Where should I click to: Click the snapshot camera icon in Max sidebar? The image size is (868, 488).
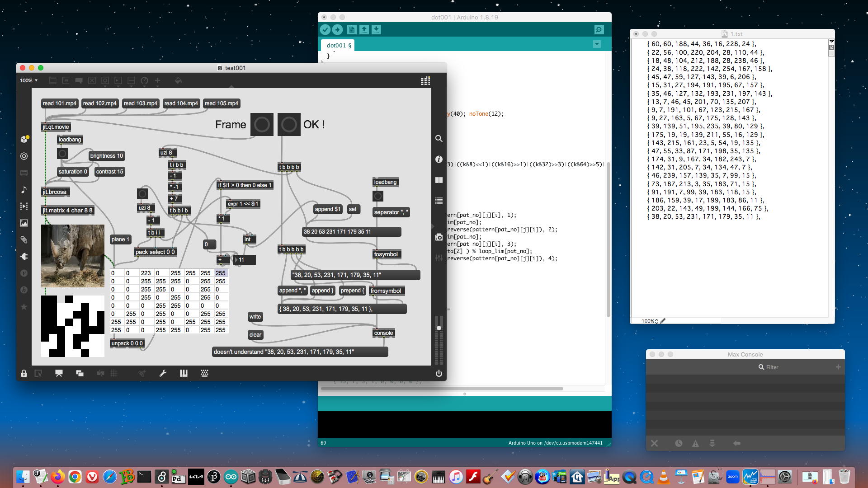[439, 237]
